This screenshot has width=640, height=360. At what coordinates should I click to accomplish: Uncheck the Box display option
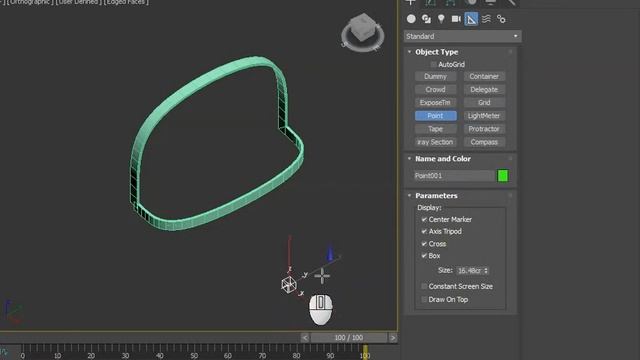424,256
